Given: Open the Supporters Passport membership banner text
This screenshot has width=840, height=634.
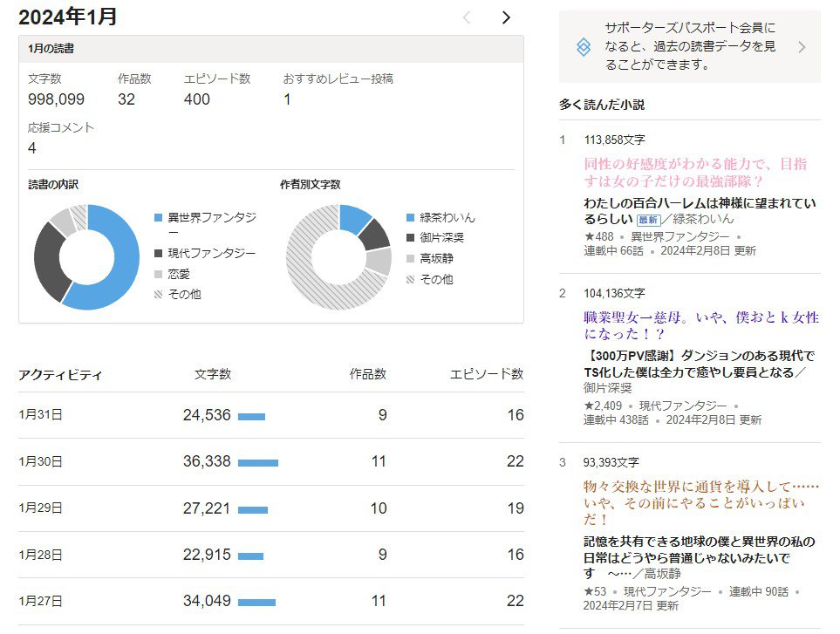Looking at the screenshot, I should pos(689,47).
